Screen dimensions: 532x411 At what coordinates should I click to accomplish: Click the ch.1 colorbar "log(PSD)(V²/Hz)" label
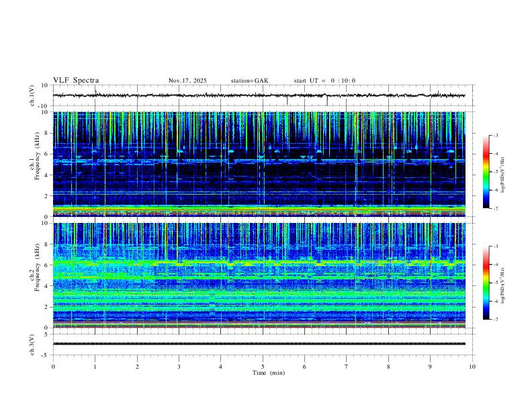[x=502, y=175]
